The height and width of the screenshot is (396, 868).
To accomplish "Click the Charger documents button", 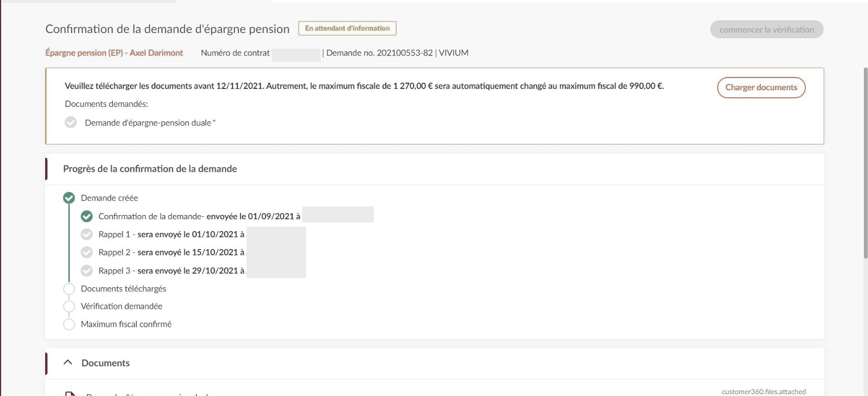I will [x=761, y=88].
